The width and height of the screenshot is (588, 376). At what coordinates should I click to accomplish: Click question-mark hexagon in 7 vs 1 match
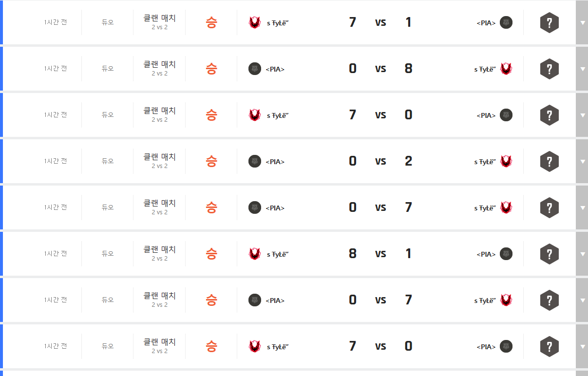coord(549,22)
